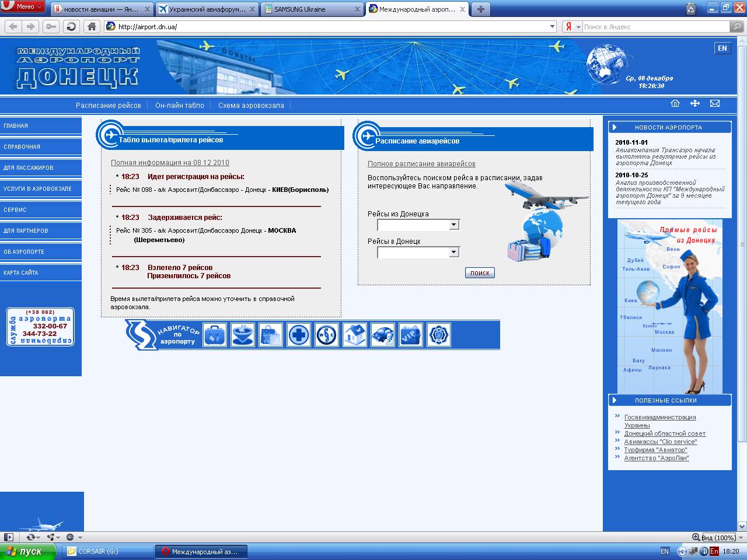The image size is (747, 560).
Task: Switch site language with EN button
Action: pos(722,48)
